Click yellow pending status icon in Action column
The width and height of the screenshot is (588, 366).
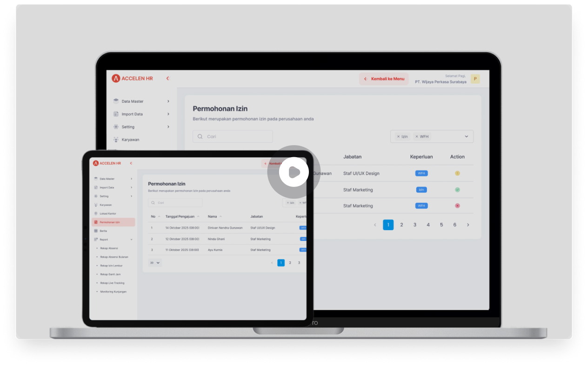tap(457, 173)
